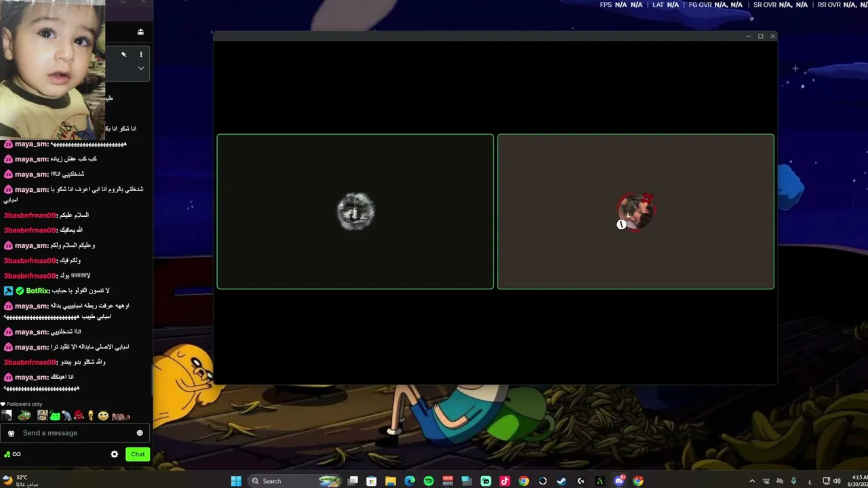Open File Explorer from the taskbar

click(391, 481)
